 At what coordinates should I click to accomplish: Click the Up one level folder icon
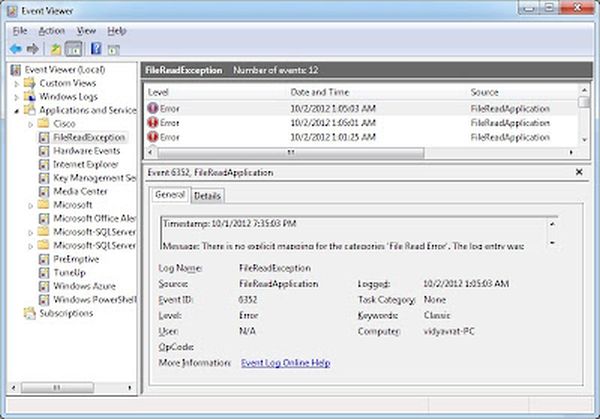tap(56, 49)
